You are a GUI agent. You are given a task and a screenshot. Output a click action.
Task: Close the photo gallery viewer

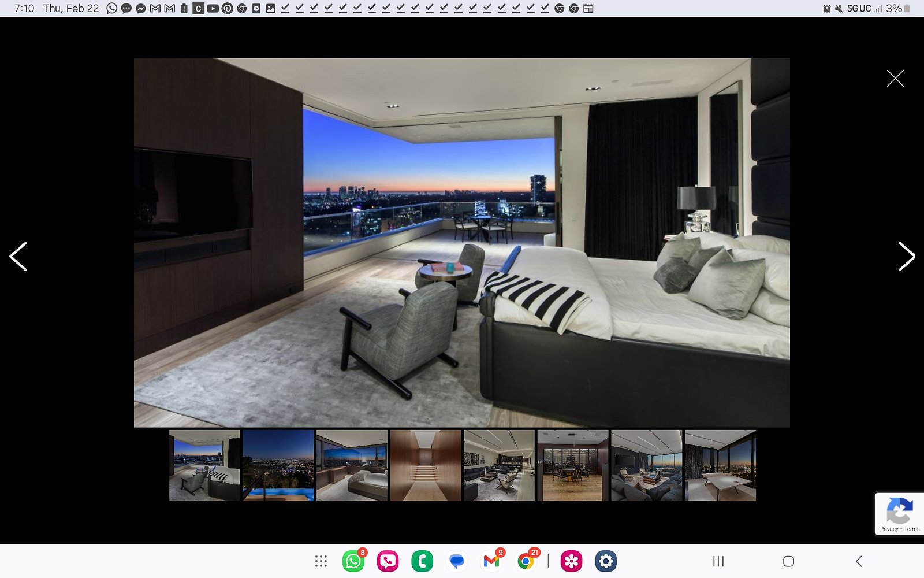coord(895,78)
